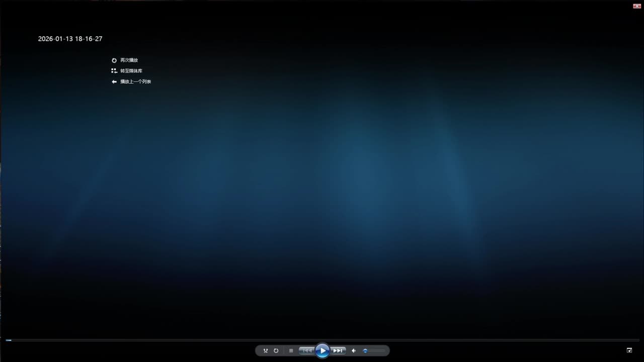Start playback with the blue Play button
The image size is (644, 362).
(x=323, y=350)
